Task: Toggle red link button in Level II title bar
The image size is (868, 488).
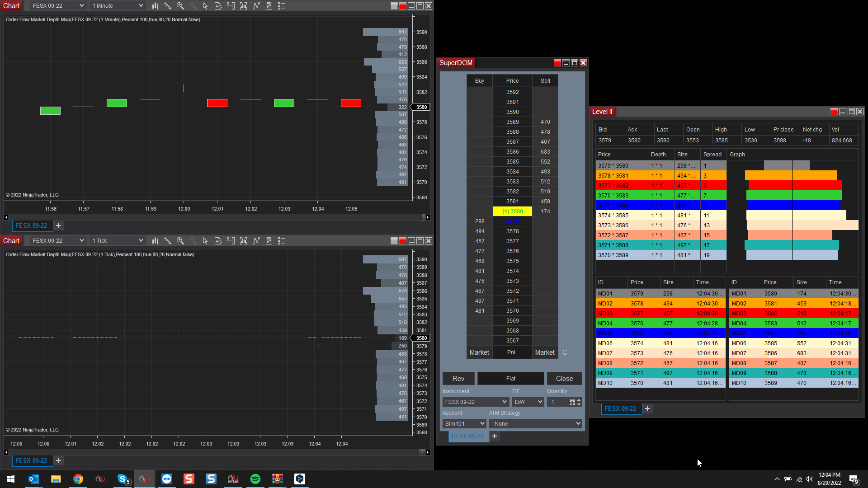Action: pos(834,112)
